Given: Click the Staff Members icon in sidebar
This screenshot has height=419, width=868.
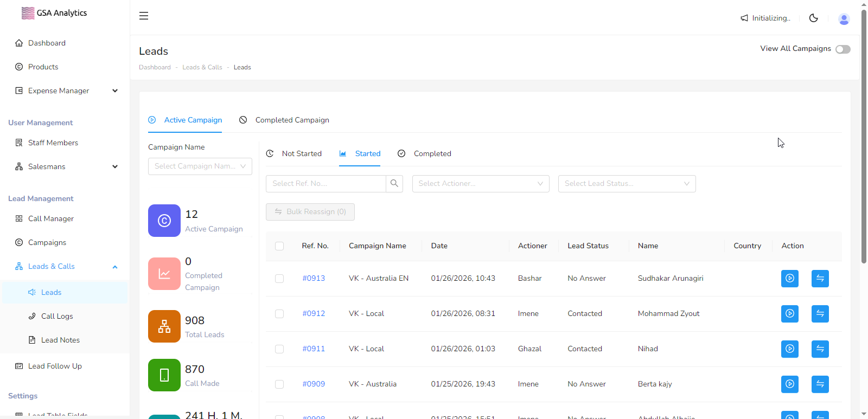Looking at the screenshot, I should coord(19,143).
